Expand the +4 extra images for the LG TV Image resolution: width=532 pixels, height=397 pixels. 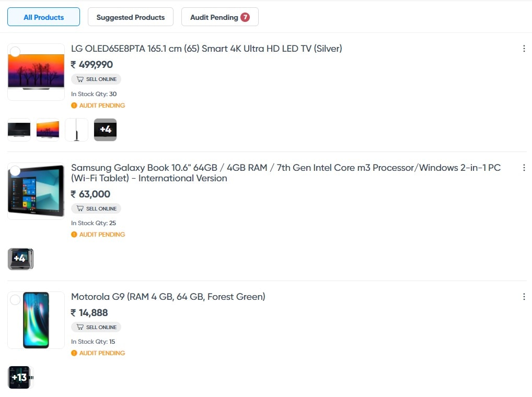click(x=105, y=129)
